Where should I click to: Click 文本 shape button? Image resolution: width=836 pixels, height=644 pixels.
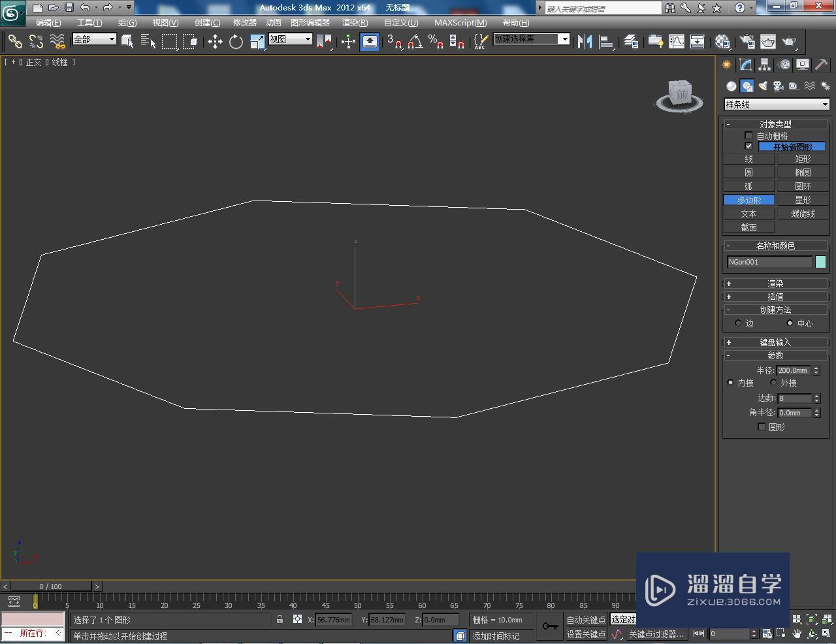click(749, 214)
